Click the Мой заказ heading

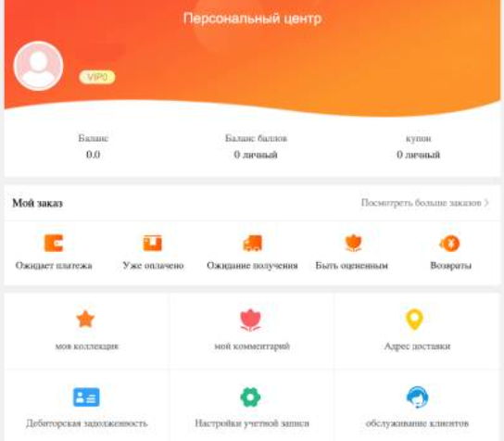[37, 203]
